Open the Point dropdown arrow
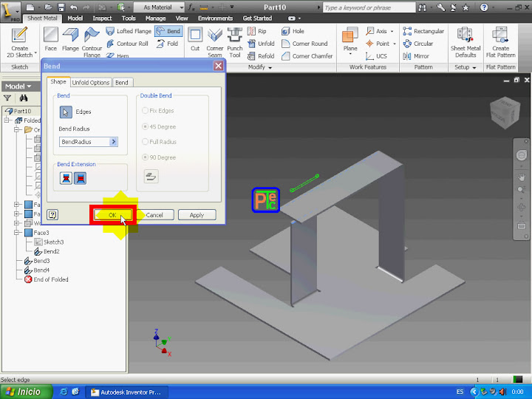Image resolution: width=532 pixels, height=399 pixels. pyautogui.click(x=395, y=44)
